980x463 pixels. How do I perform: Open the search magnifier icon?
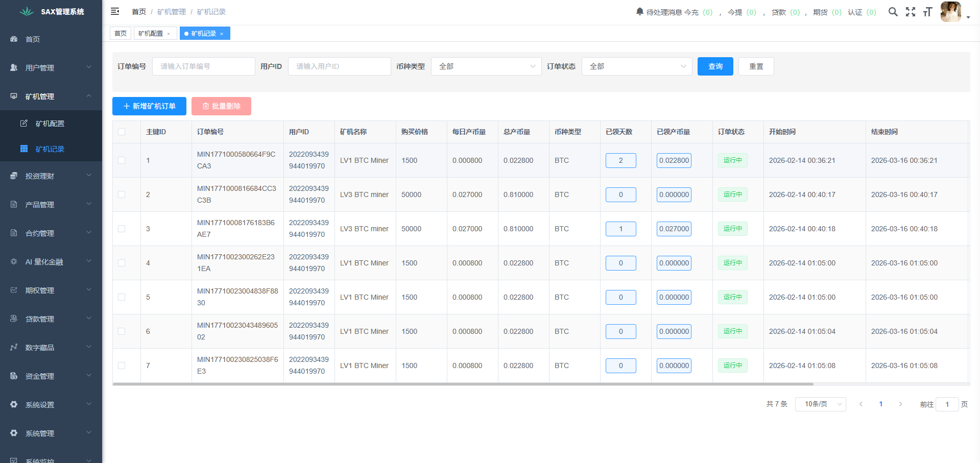pyautogui.click(x=893, y=12)
